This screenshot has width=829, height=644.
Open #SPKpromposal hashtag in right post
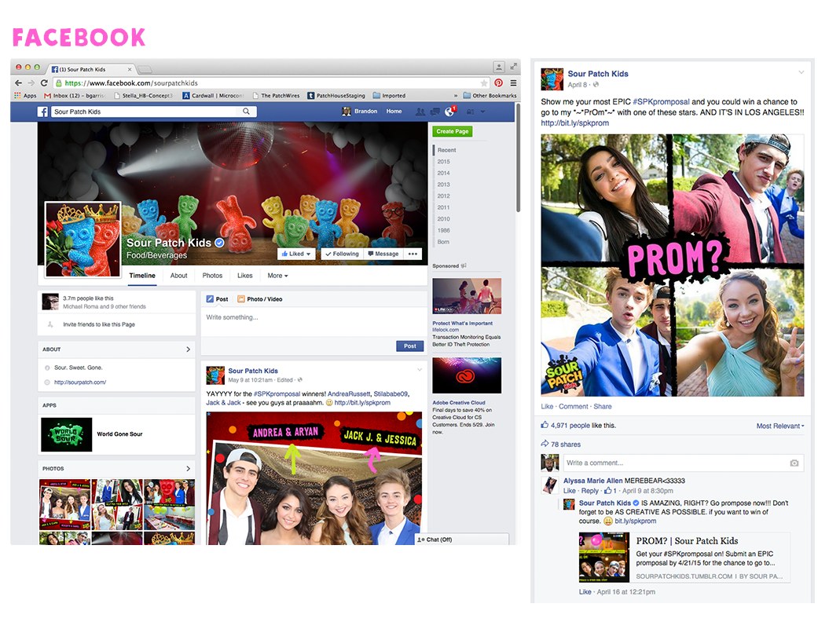(661, 101)
